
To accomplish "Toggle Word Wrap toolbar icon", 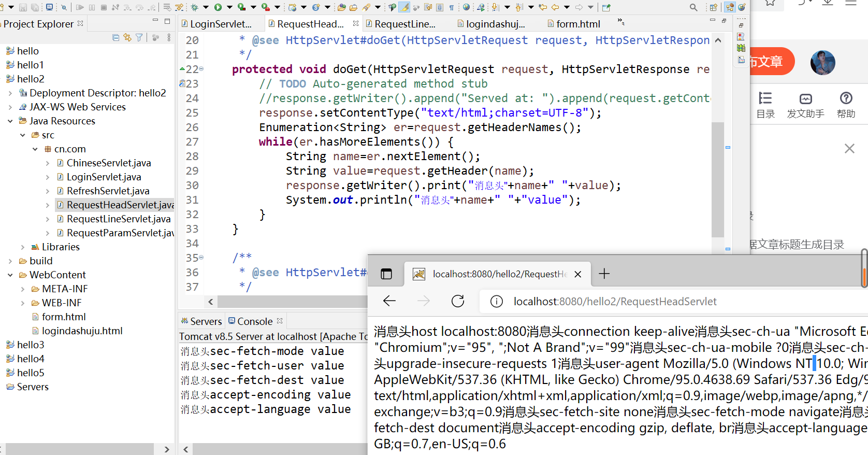I will 427,7.
